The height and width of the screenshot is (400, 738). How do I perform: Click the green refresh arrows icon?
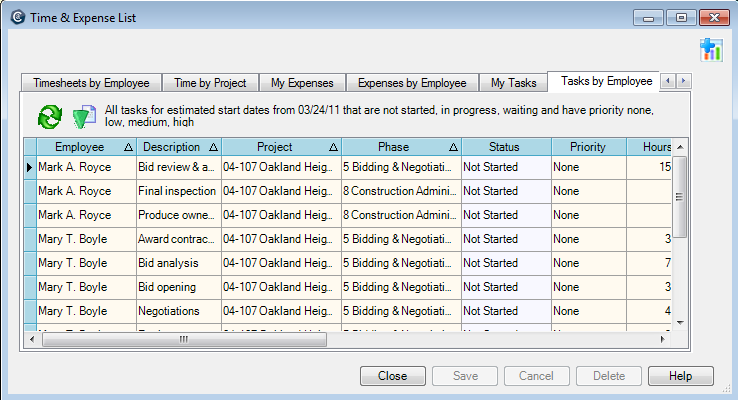49,116
